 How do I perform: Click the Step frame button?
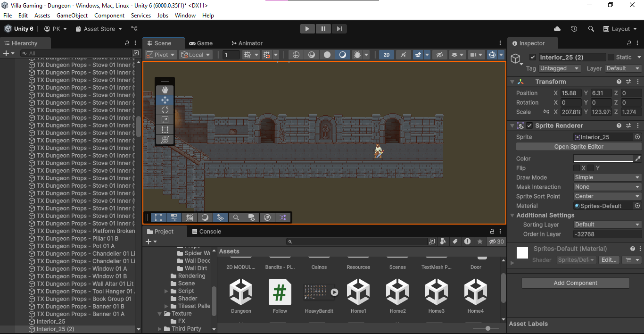coord(339,29)
